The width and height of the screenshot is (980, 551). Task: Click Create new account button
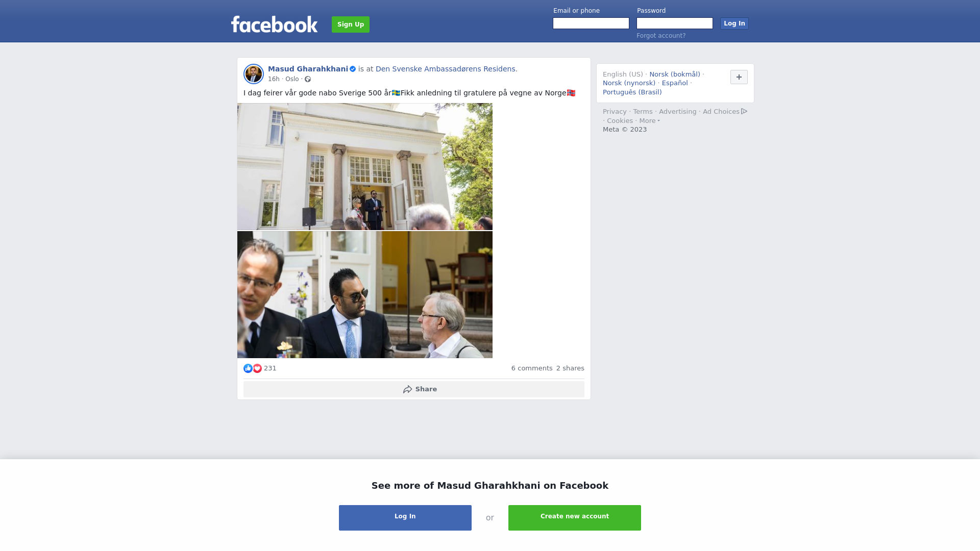(575, 518)
